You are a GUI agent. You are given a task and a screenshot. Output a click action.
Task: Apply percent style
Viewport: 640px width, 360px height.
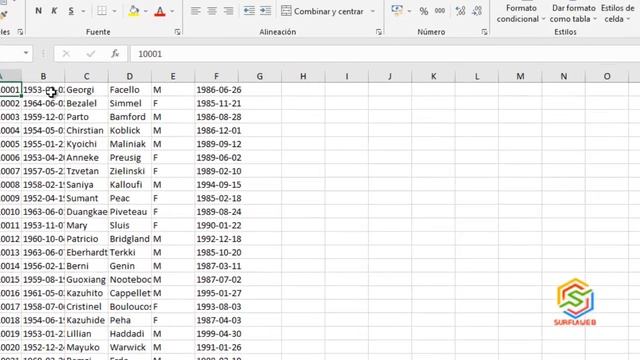[424, 11]
